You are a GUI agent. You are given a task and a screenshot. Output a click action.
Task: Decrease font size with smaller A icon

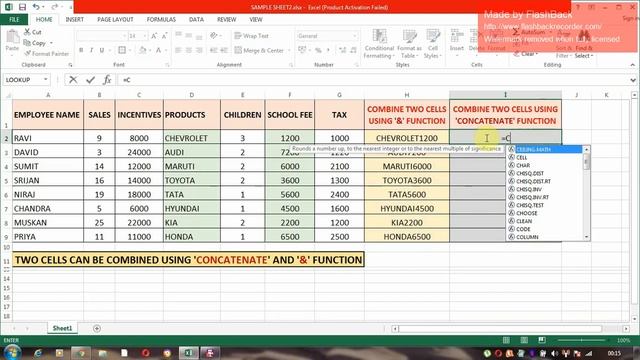(x=164, y=36)
